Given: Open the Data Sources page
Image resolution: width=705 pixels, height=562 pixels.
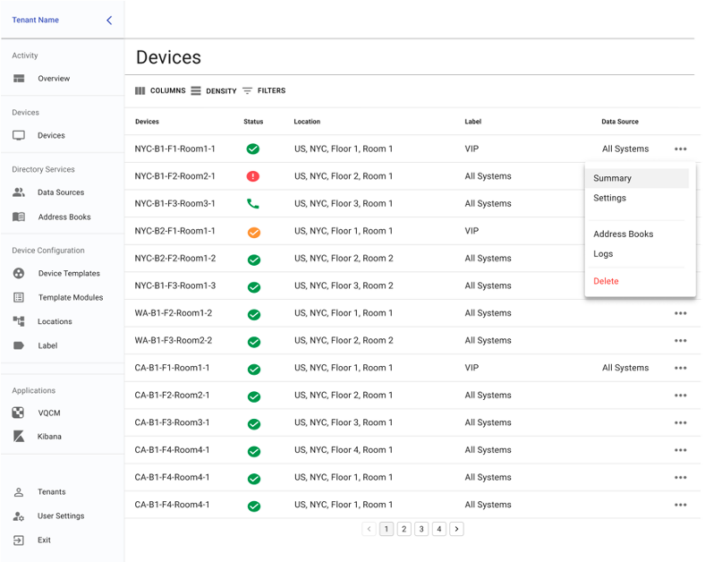Looking at the screenshot, I should pyautogui.click(x=60, y=192).
